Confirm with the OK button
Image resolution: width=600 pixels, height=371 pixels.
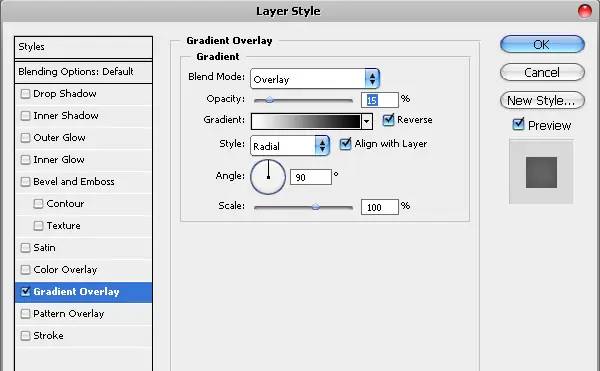click(x=542, y=44)
